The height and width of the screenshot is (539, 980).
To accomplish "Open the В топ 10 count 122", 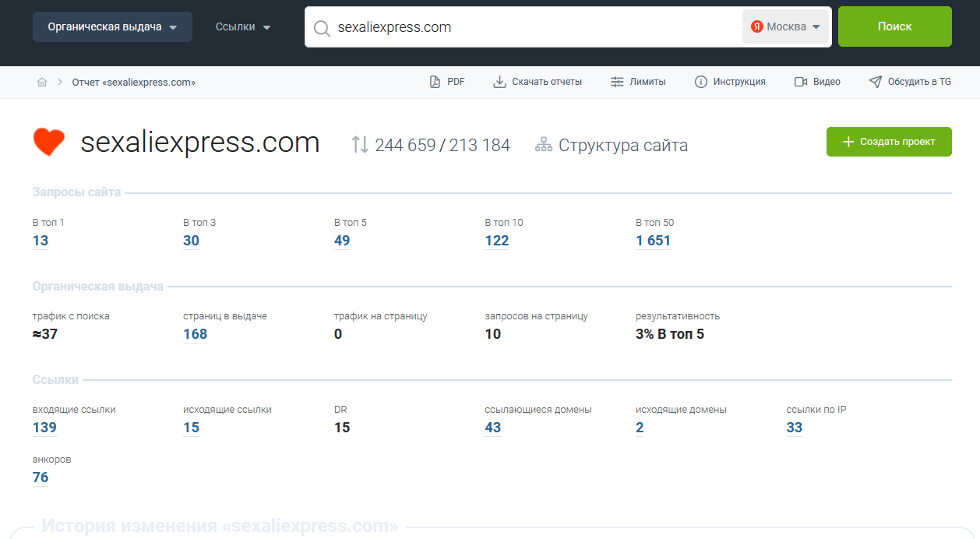I will coord(496,241).
